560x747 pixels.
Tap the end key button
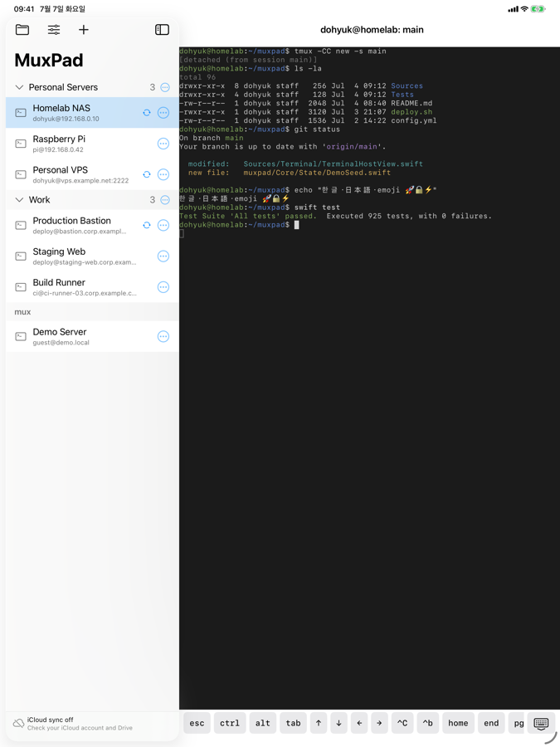click(491, 723)
